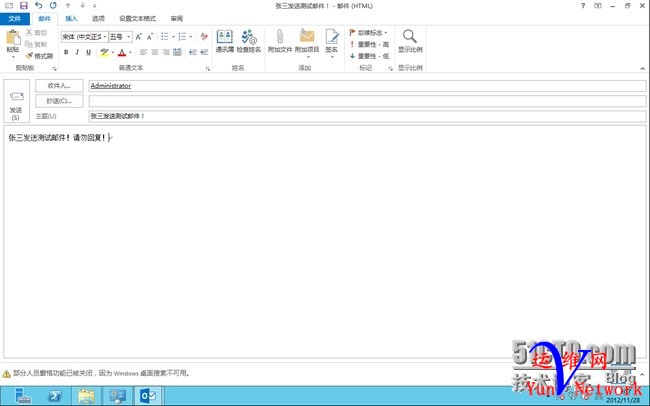Screen dimensions: 650x406
Task: Apply bullet list formatting
Action: (165, 37)
